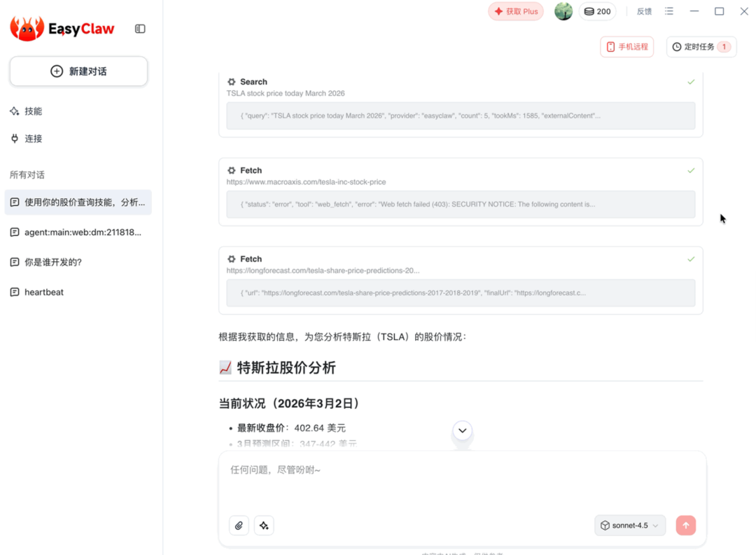Click the macroaxis Fetch gear icon

point(232,171)
